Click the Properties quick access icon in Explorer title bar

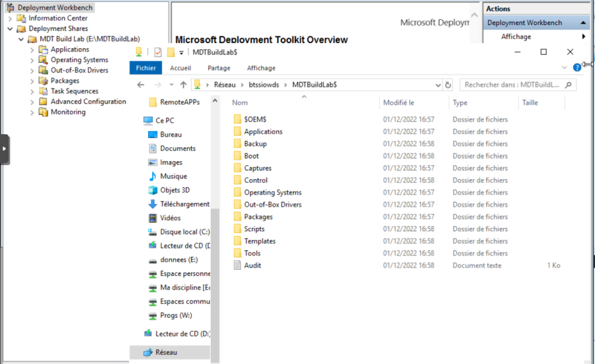pyautogui.click(x=158, y=52)
